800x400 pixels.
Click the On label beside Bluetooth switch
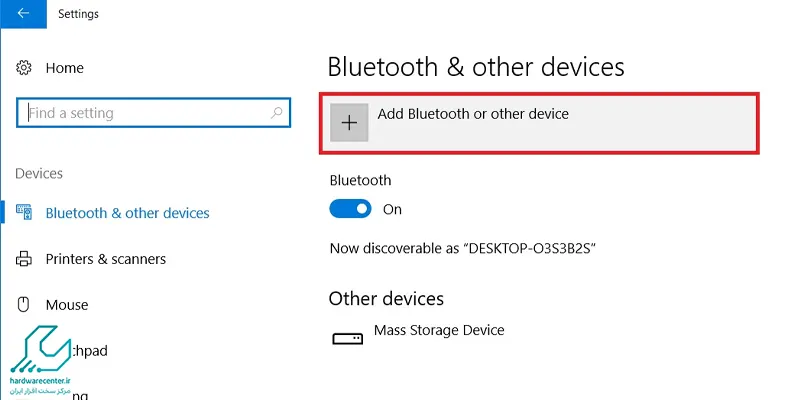click(x=392, y=210)
